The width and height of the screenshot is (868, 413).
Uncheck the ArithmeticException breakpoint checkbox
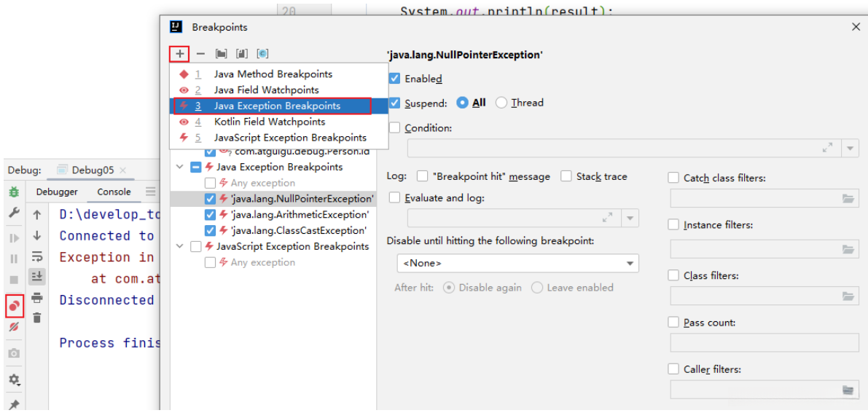[x=210, y=214]
